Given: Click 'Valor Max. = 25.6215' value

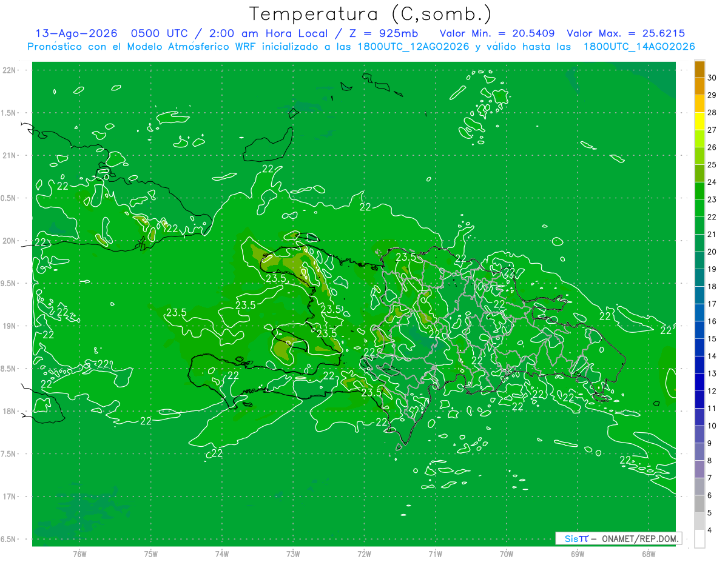Looking at the screenshot, I should pos(625,34).
